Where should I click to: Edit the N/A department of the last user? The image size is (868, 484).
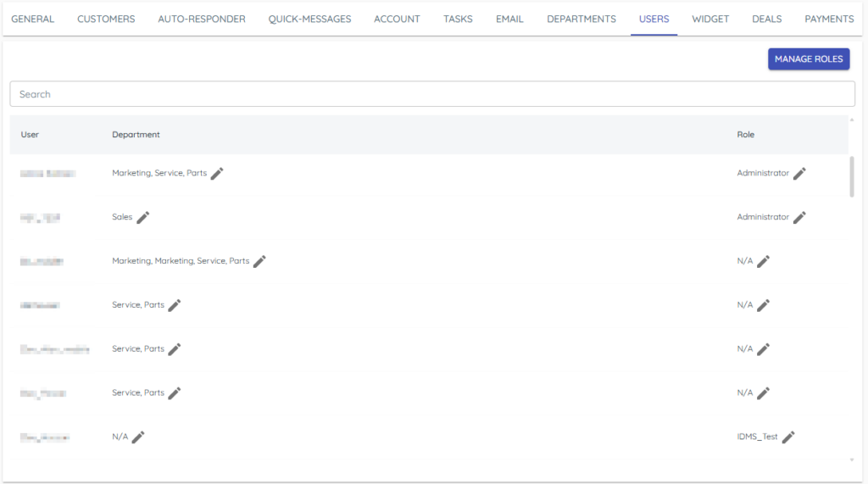pyautogui.click(x=138, y=437)
